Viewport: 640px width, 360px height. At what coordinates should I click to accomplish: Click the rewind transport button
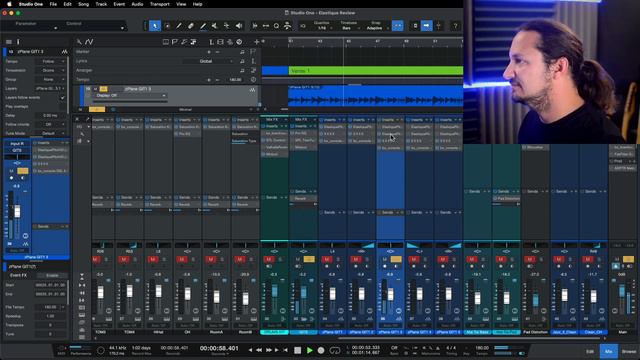coord(259,350)
